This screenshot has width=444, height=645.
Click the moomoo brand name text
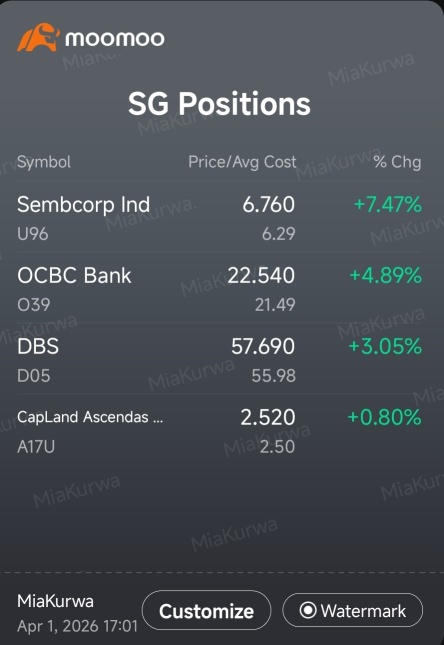[x=115, y=39]
